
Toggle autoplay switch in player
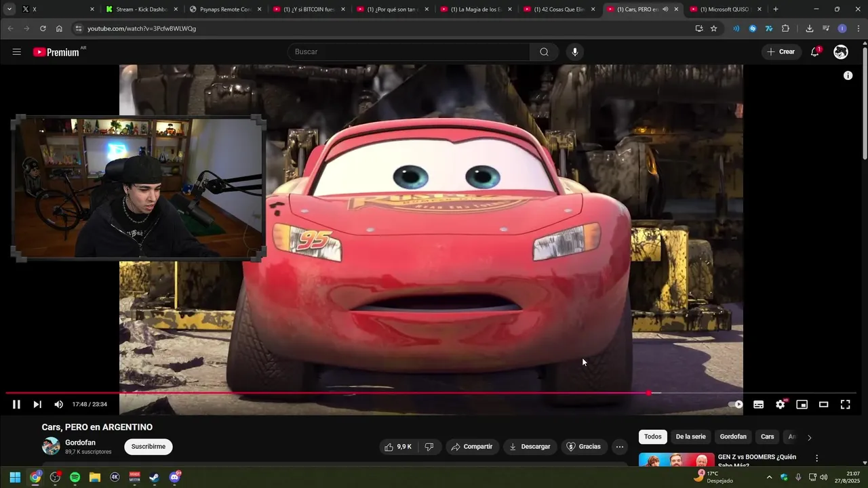[736, 405]
